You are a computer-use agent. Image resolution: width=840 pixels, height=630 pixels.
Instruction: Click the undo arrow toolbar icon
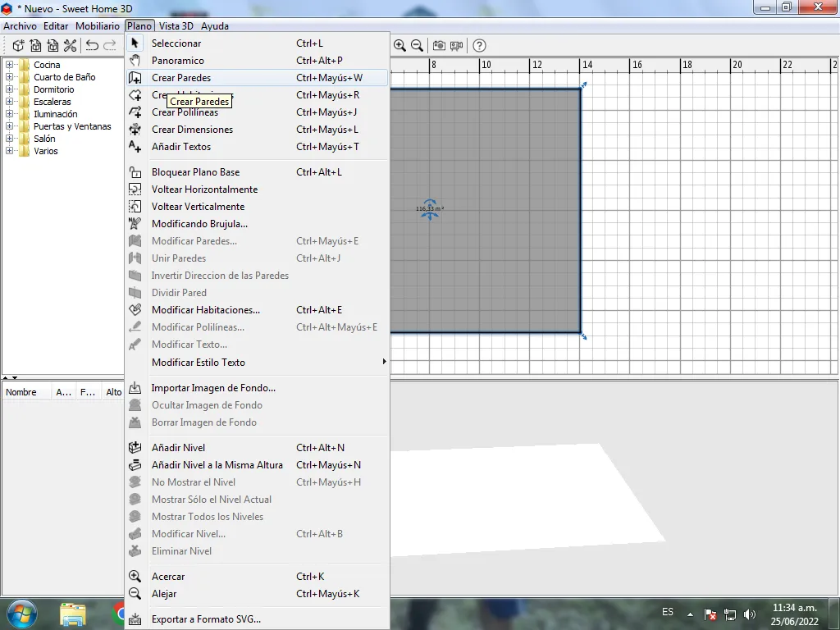(x=92, y=46)
